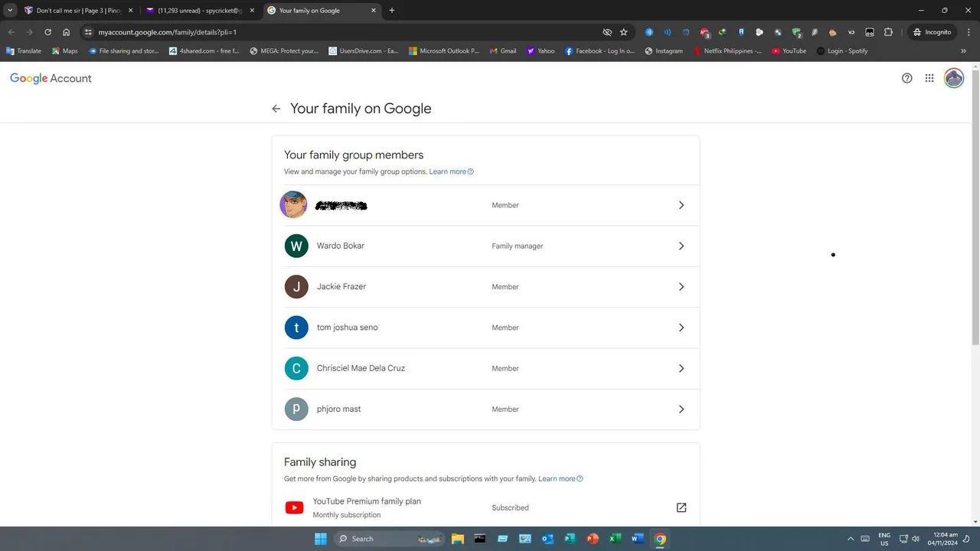
Task: Click the Windows taskbar Search box
Action: pos(389,539)
